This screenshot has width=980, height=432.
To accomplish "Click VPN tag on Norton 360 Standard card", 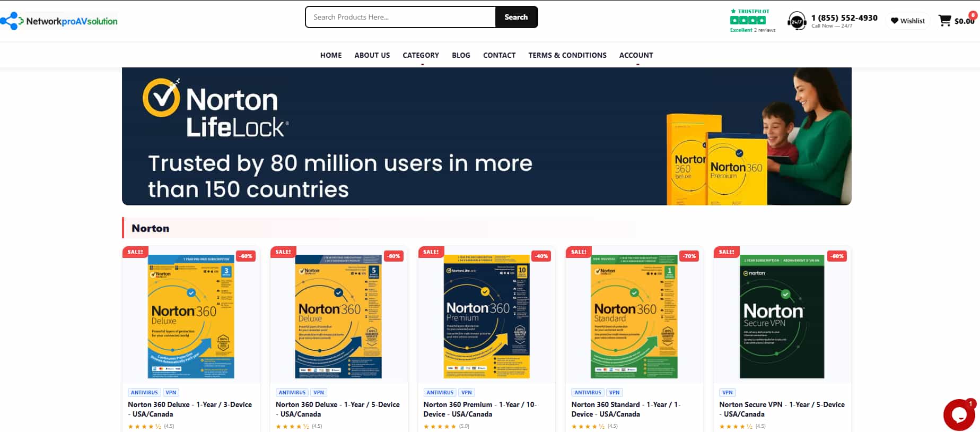I will click(x=615, y=393).
